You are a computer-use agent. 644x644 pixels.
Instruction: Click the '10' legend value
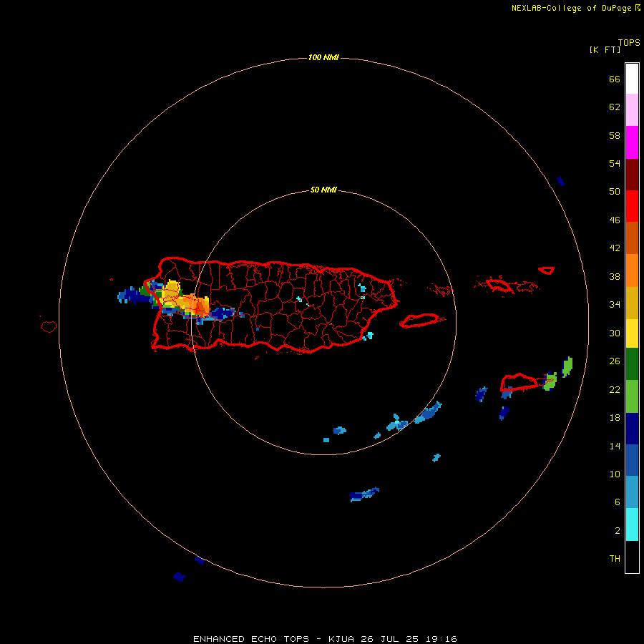coord(615,474)
